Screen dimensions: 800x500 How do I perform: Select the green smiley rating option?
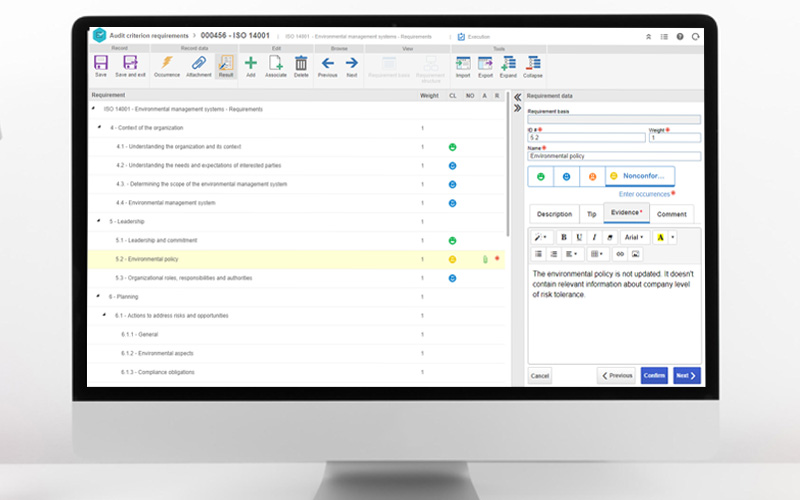click(x=541, y=177)
